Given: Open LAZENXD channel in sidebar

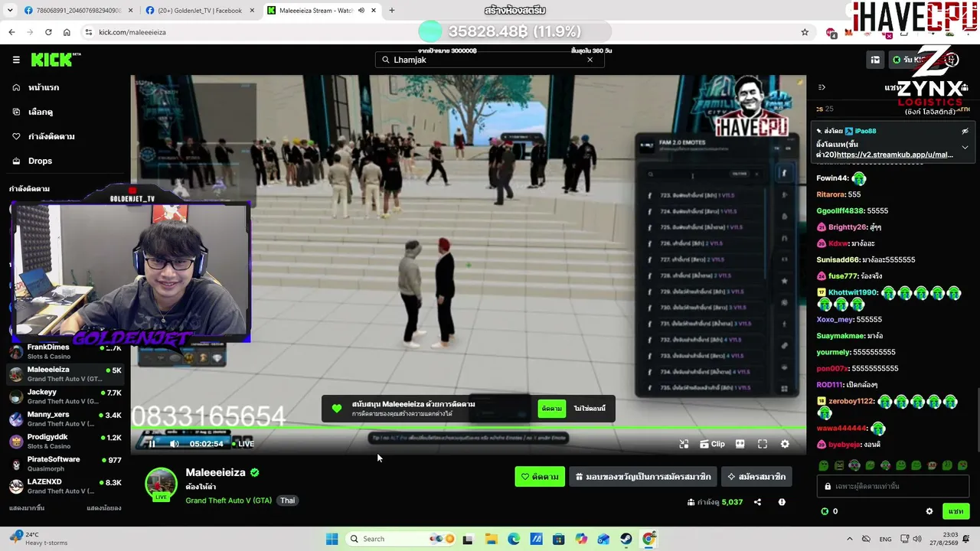Looking at the screenshot, I should pyautogui.click(x=65, y=487).
